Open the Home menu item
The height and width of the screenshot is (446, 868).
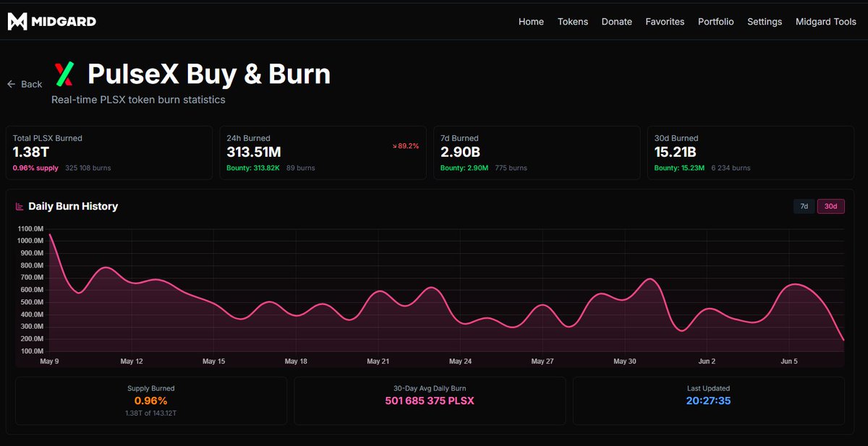[x=531, y=22]
